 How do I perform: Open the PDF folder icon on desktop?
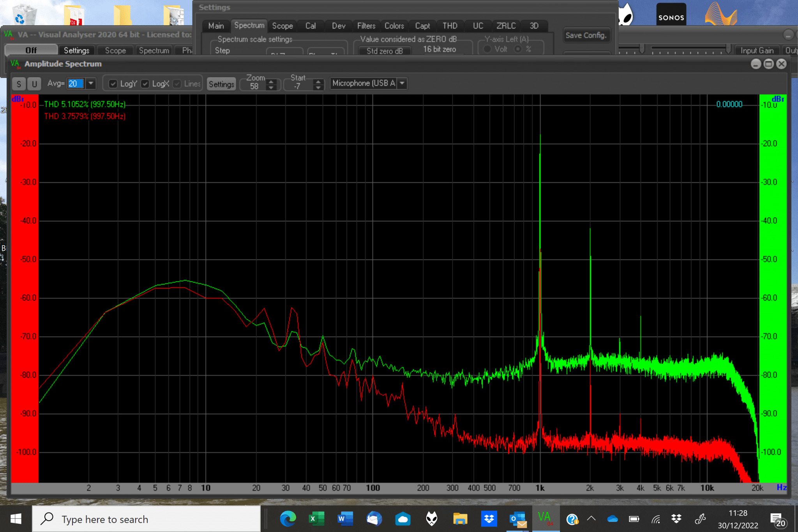pyautogui.click(x=74, y=15)
